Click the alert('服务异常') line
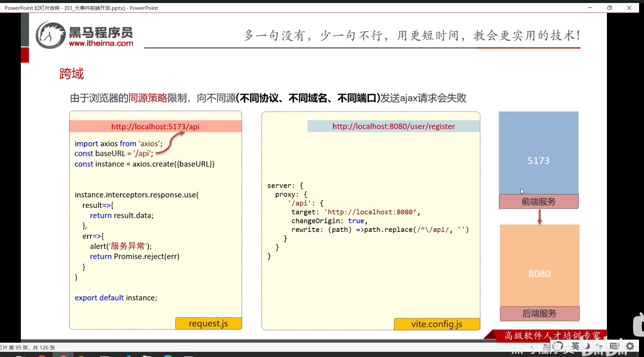 pos(121,246)
